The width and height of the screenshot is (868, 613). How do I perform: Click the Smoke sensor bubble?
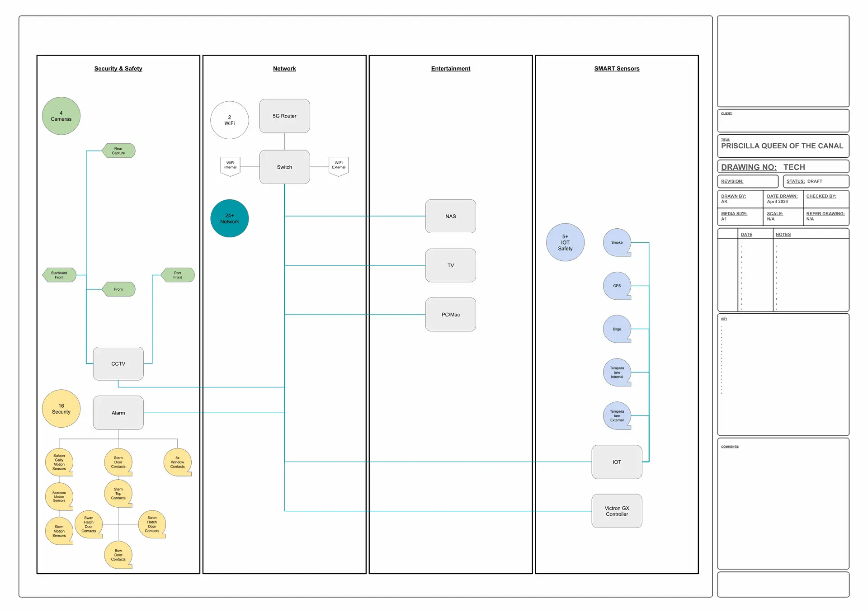tap(617, 242)
